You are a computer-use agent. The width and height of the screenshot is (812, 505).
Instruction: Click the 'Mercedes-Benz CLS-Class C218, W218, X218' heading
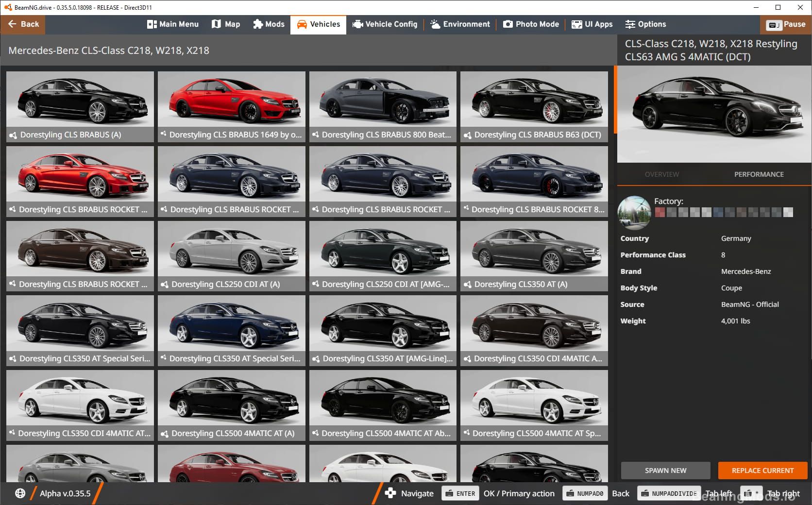[109, 50]
